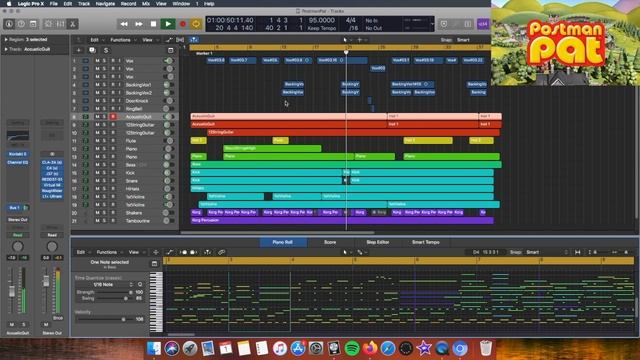The width and height of the screenshot is (640, 360).
Task: Show the Mixer using the faders icon
Action: [x=60, y=24]
